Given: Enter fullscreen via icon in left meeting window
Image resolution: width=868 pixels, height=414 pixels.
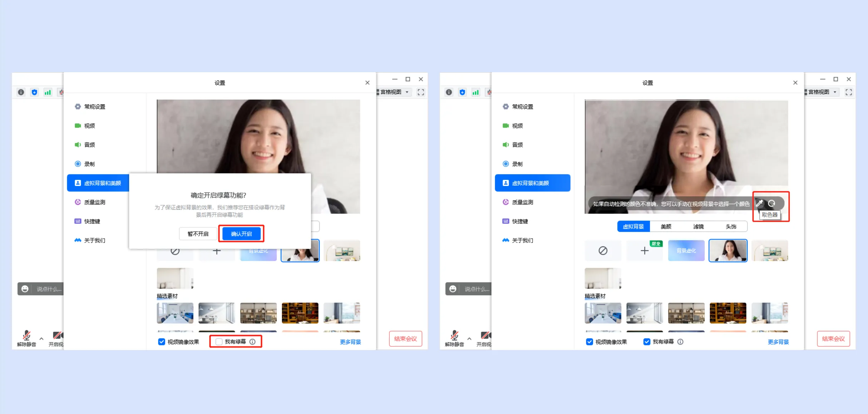Looking at the screenshot, I should pyautogui.click(x=421, y=92).
